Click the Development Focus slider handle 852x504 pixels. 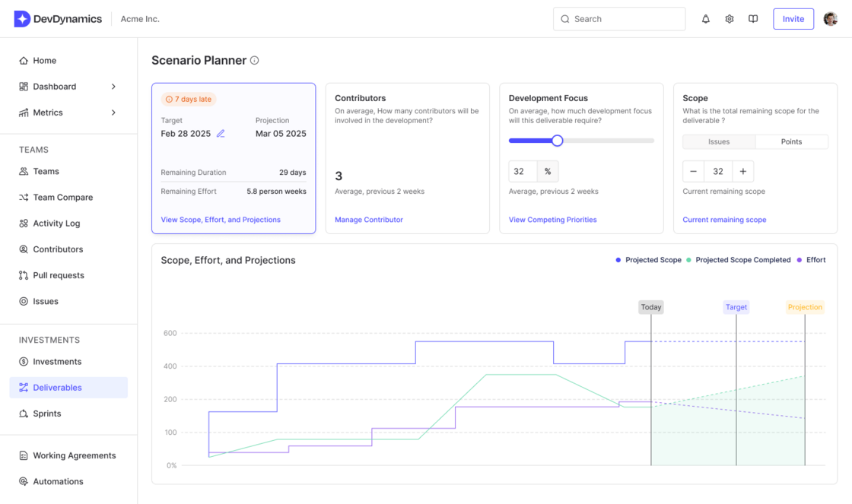point(557,141)
